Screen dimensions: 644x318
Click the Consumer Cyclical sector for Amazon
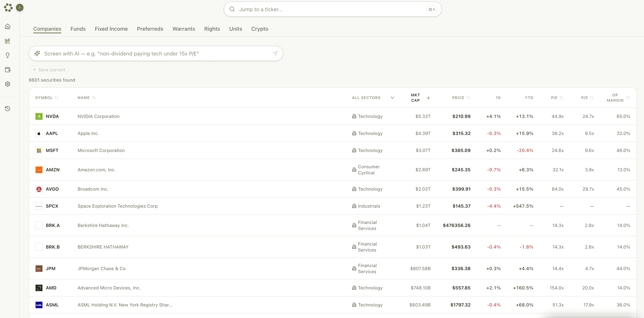click(x=369, y=169)
